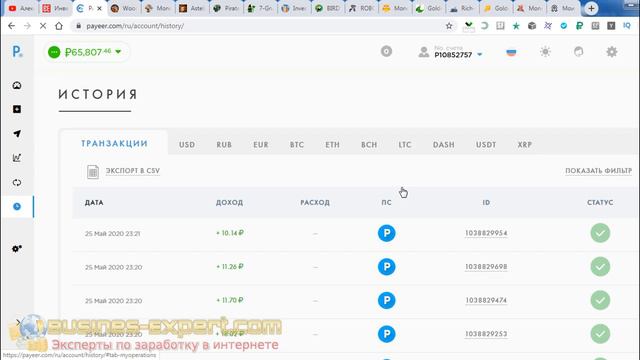The image size is (640, 360).
Task: Click status checkmark for transaction 1038829698
Action: click(600, 267)
